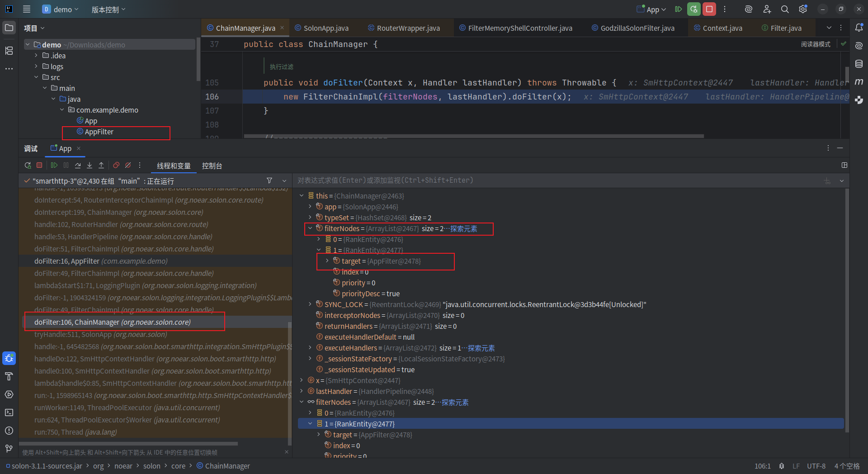Open the notifications bell panel

[x=859, y=28]
